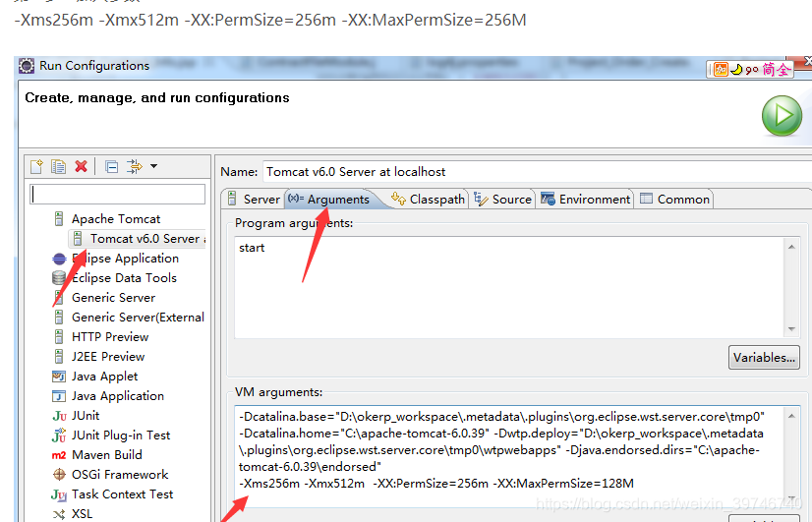Select the J2EE Preview entry
This screenshot has height=522, width=812.
pyautogui.click(x=108, y=357)
